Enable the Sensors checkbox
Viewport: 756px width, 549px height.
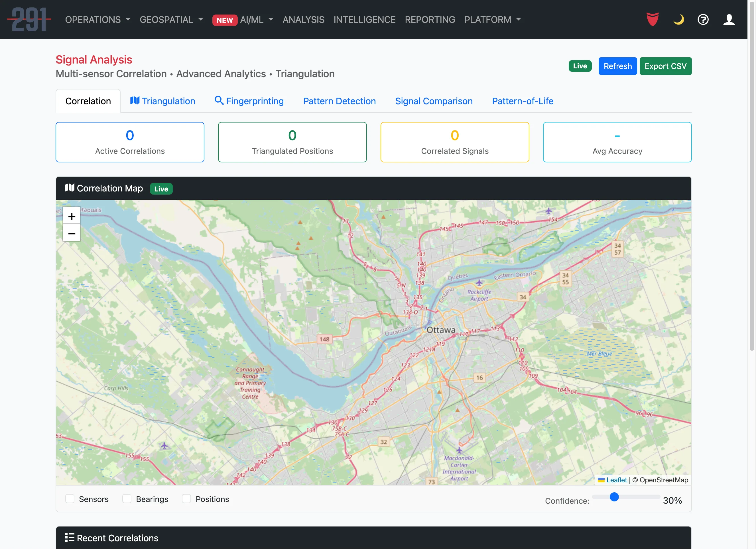pos(70,499)
